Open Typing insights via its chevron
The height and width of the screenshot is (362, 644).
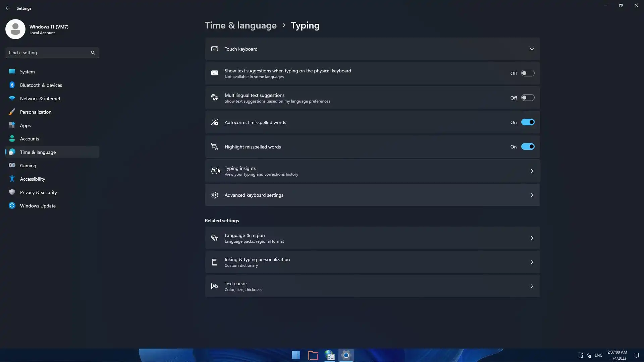tap(532, 171)
